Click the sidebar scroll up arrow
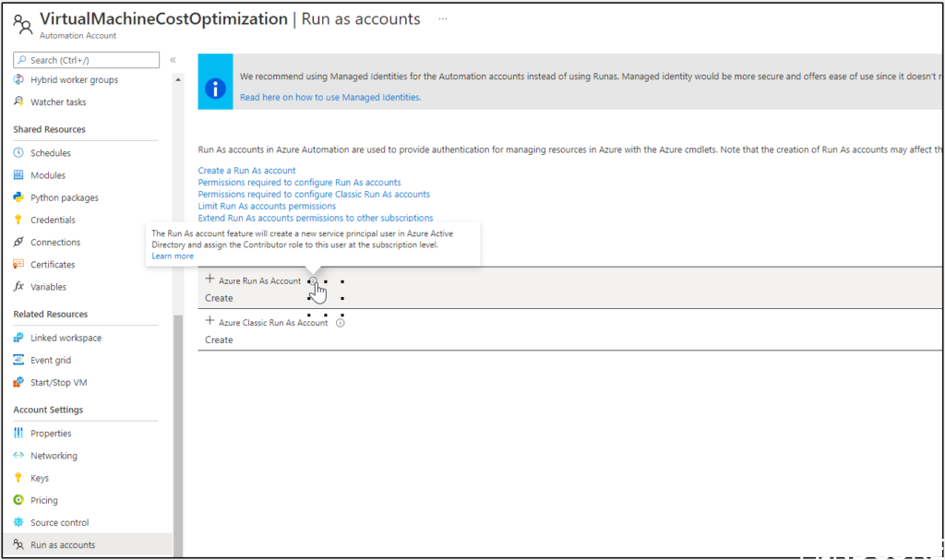 tap(178, 79)
